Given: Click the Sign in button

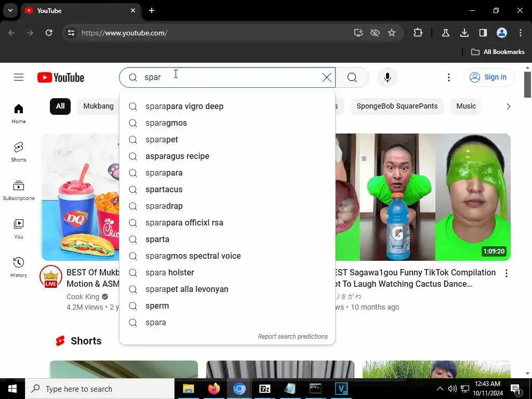Looking at the screenshot, I should (488, 77).
